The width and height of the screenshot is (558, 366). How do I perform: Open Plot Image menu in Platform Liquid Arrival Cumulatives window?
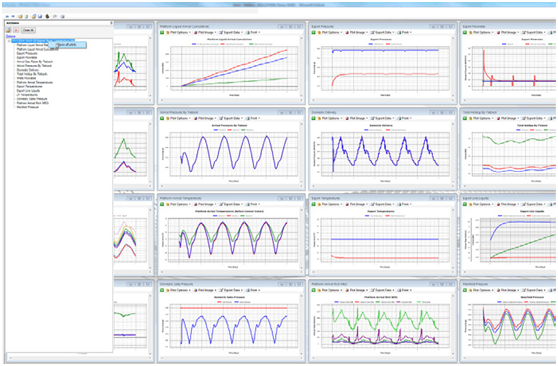point(206,32)
